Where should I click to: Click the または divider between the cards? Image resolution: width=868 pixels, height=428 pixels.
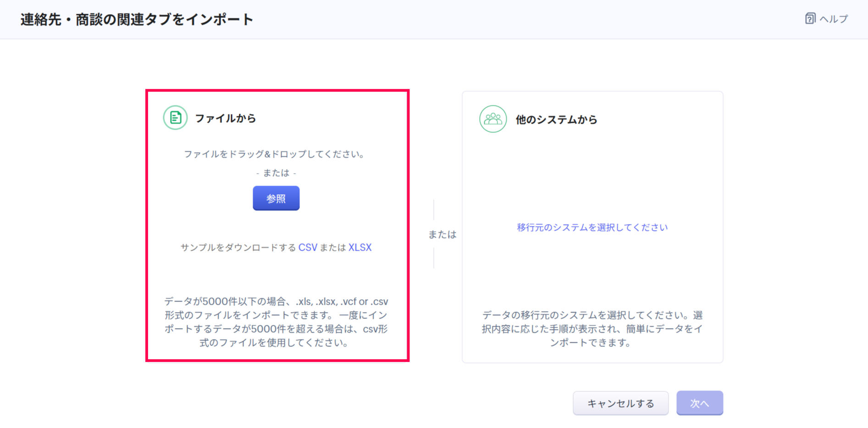[x=442, y=235]
